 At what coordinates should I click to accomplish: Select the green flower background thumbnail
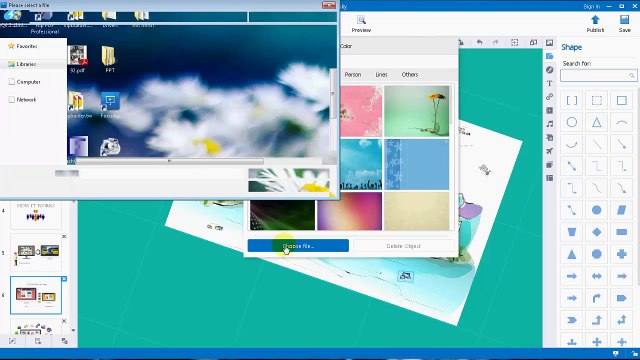pyautogui.click(x=416, y=111)
